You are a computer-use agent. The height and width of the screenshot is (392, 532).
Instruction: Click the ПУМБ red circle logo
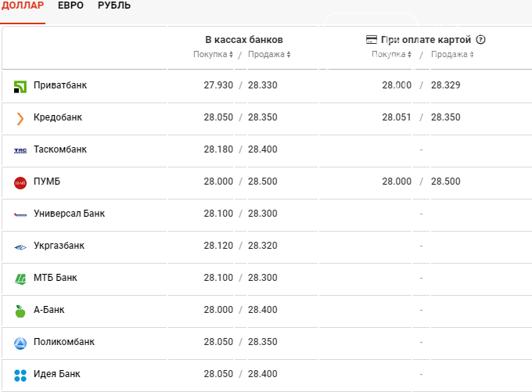(x=20, y=183)
